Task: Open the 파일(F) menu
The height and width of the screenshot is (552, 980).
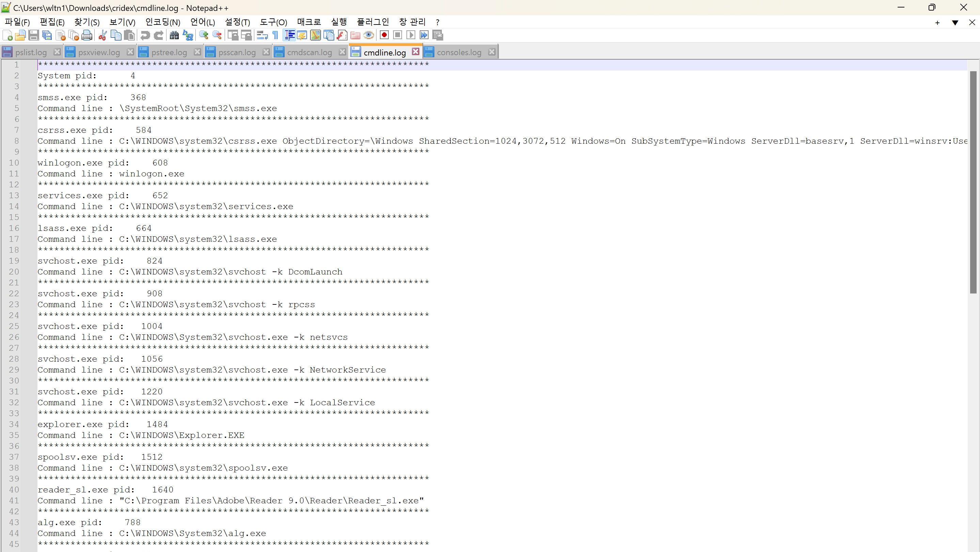Action: (17, 22)
